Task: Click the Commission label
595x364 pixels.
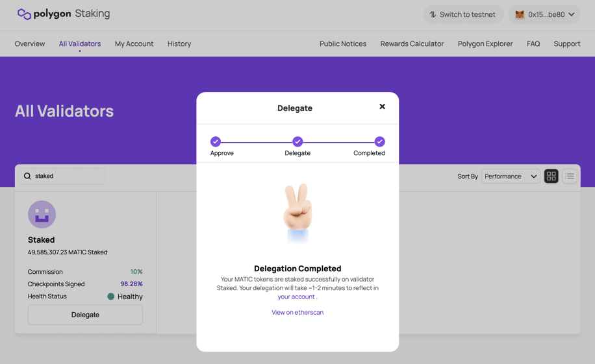Action: tap(45, 272)
